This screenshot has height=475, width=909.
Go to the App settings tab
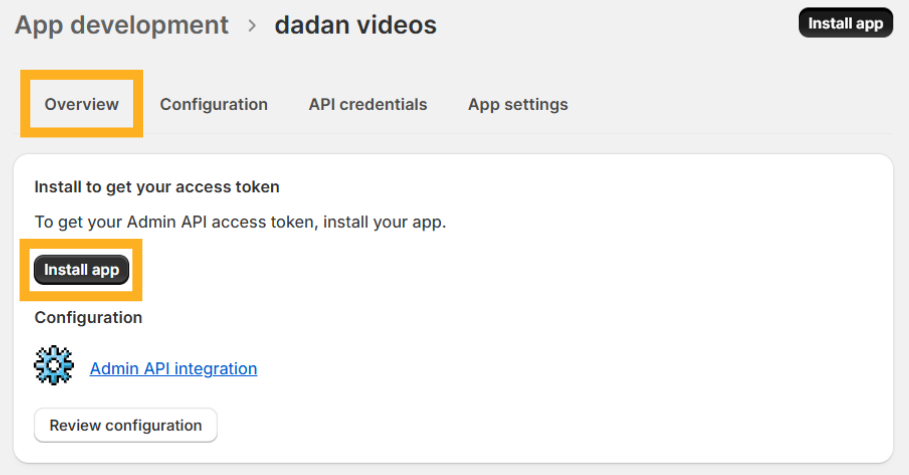point(517,104)
